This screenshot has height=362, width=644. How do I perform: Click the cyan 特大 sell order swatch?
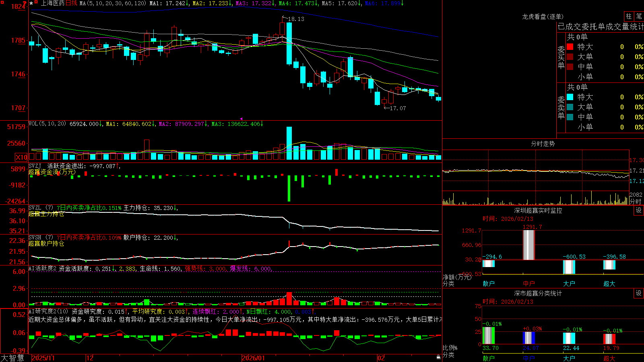570,97
